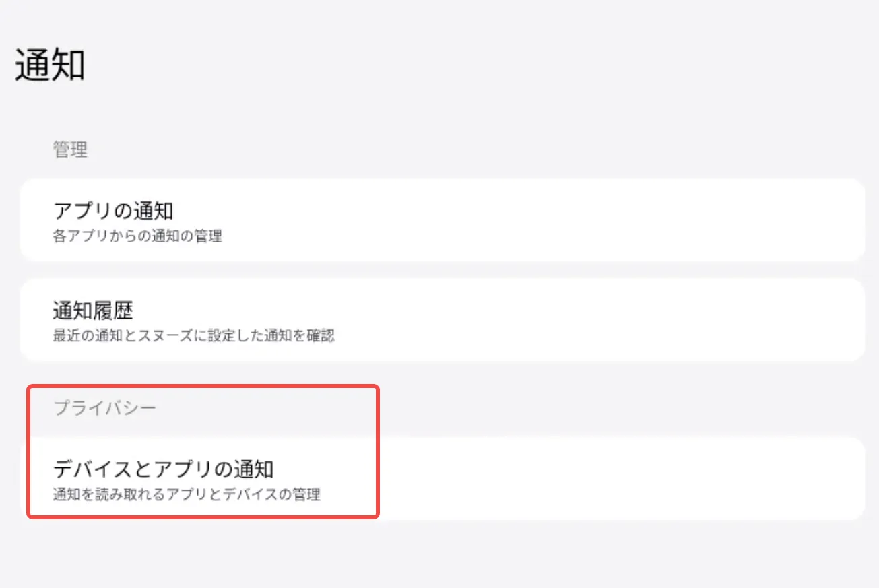Tap the デバイスとアプリの通知 title text

click(163, 469)
